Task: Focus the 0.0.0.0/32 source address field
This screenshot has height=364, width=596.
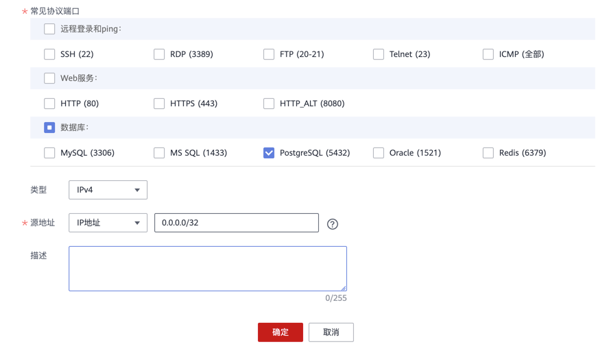Action: pyautogui.click(x=236, y=223)
